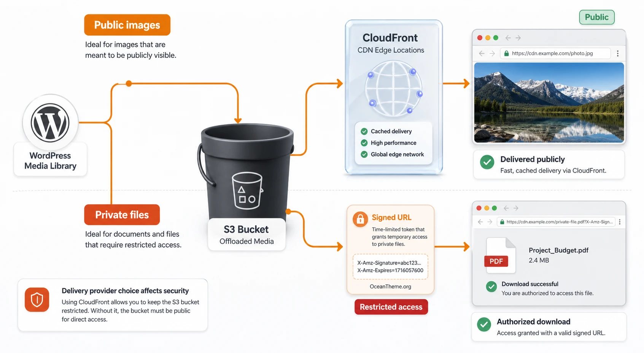The width and height of the screenshot is (644, 353).
Task: Click the padlock in the private-file address bar
Action: [x=502, y=222]
